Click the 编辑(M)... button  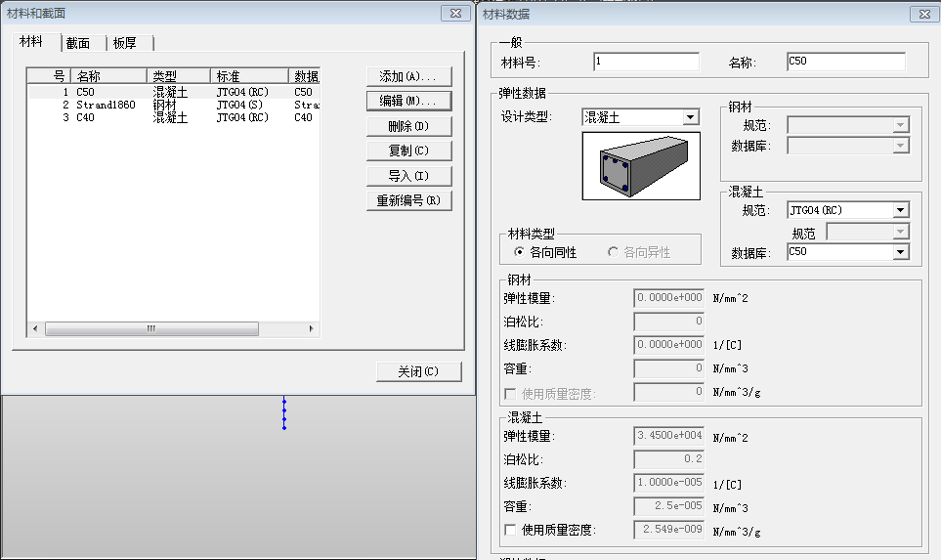tap(408, 101)
